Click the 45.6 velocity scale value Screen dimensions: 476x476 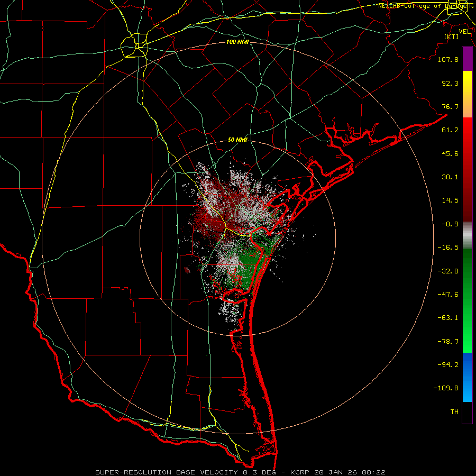(x=450, y=153)
